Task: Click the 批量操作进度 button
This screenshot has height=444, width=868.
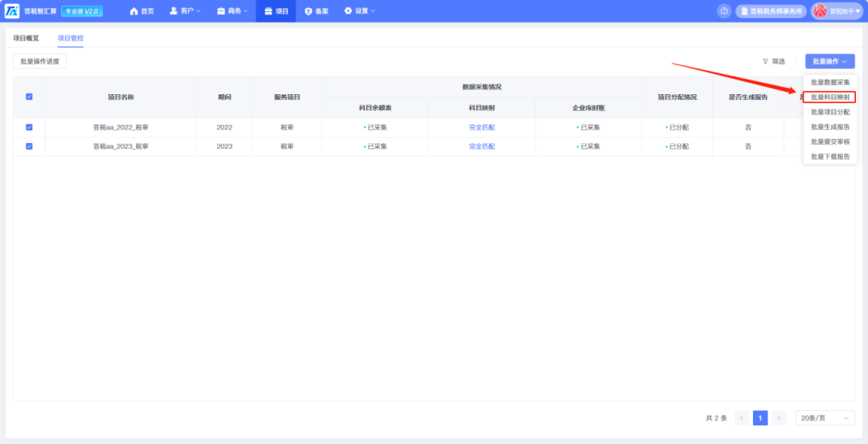Action: pos(40,61)
